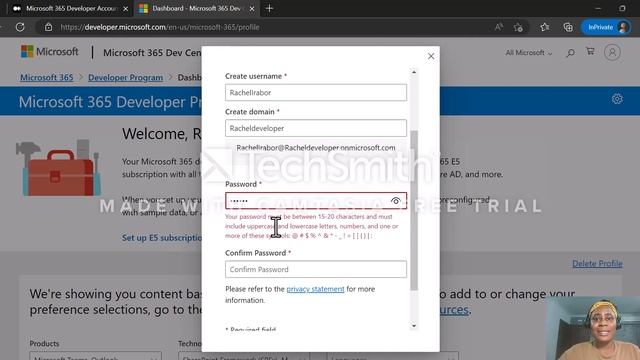Image resolution: width=640 pixels, height=360 pixels.
Task: Click the Create domain field
Action: [x=316, y=128]
